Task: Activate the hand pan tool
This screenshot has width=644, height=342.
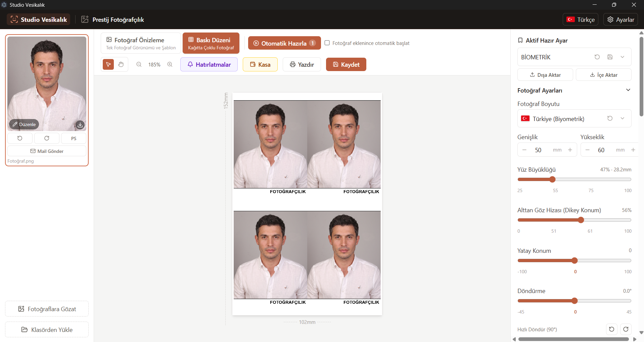Action: coord(121,64)
